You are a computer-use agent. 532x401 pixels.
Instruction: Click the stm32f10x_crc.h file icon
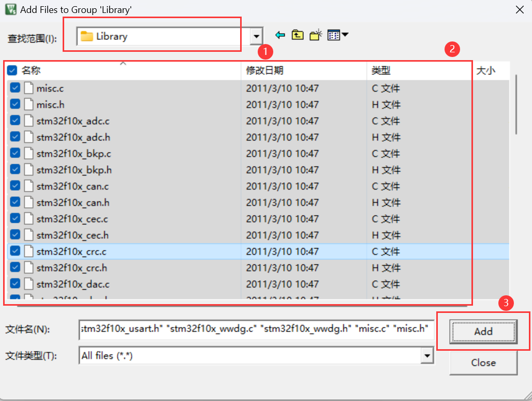pyautogui.click(x=29, y=267)
